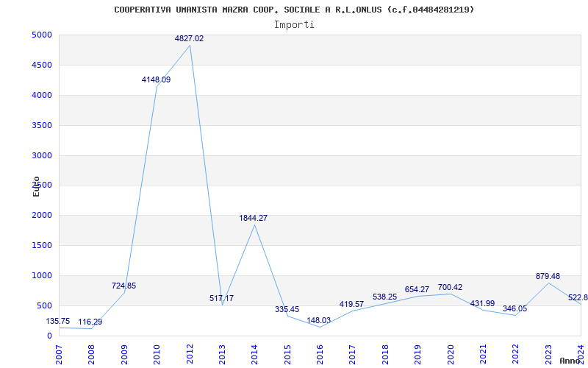The width and height of the screenshot is (588, 368).
Task: Click the x-axis year 2008
Action: click(91, 354)
